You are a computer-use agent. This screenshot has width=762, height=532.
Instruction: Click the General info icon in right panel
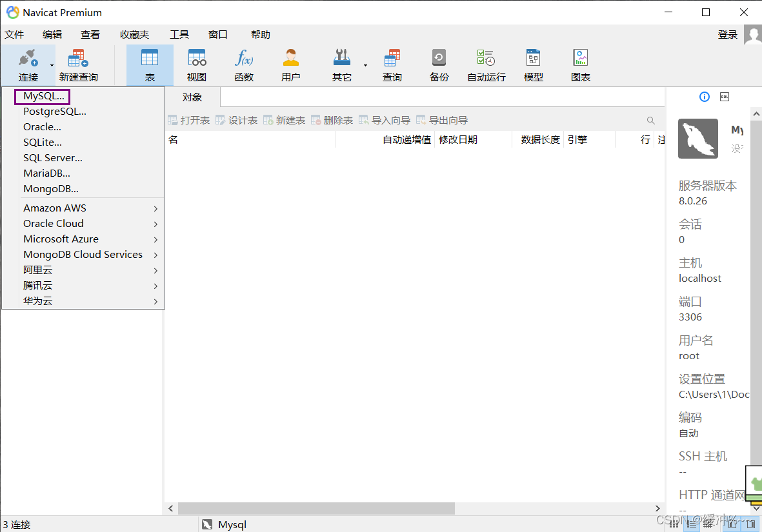(x=704, y=97)
